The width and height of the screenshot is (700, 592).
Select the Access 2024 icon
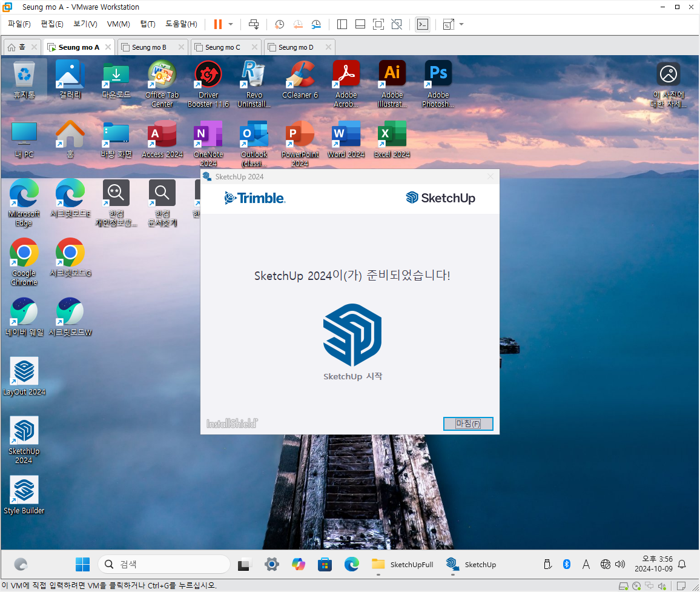pyautogui.click(x=162, y=140)
